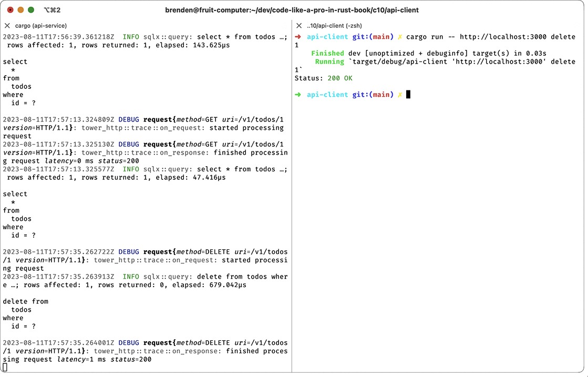Click timestamp 2023-08-11T17:57:13.325577Z
Screen dimensions: 588x377
click(x=58, y=169)
